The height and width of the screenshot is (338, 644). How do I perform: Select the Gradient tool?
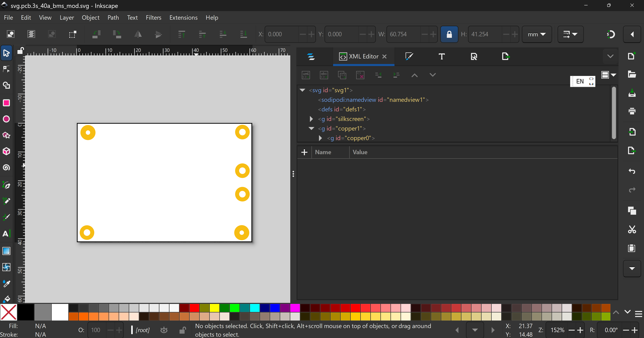point(6,251)
